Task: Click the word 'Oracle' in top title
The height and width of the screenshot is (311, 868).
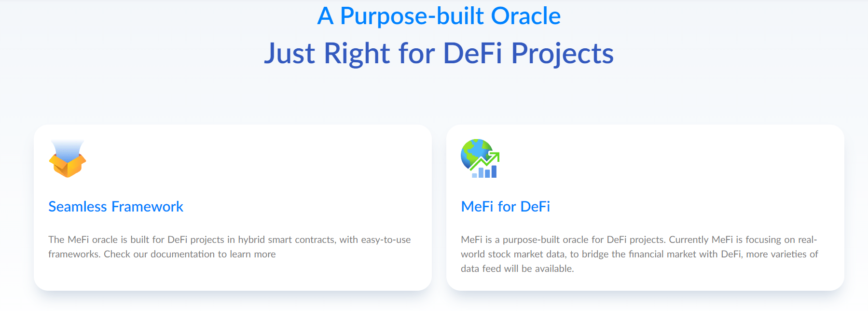Action: (526, 16)
